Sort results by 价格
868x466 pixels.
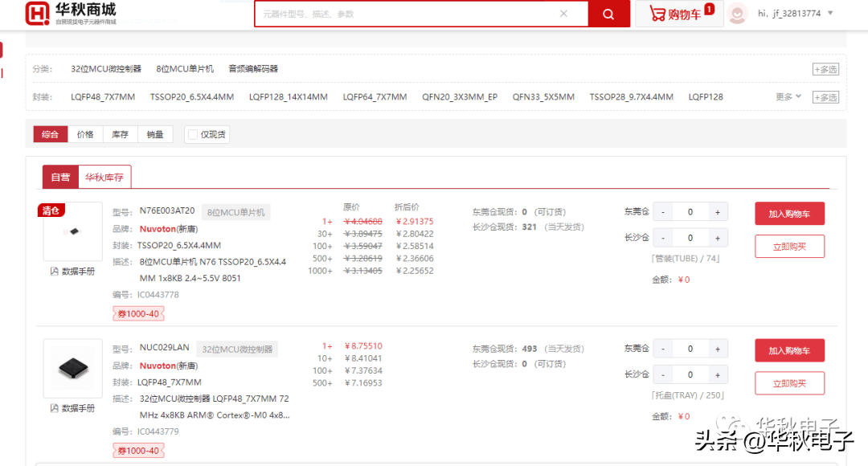pyautogui.click(x=84, y=134)
